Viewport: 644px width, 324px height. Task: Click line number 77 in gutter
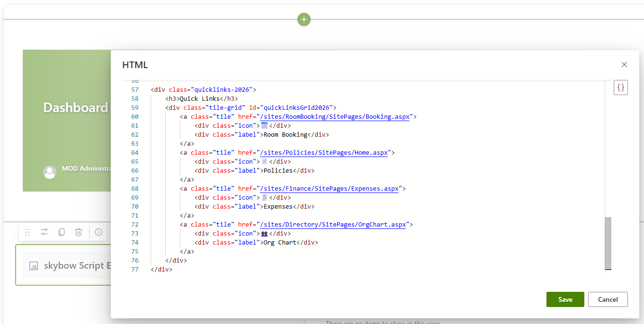[134, 269]
